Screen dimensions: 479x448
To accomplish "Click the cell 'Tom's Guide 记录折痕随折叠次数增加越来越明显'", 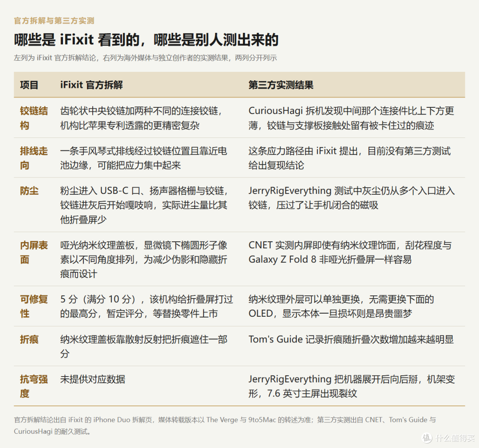I will [351, 339].
